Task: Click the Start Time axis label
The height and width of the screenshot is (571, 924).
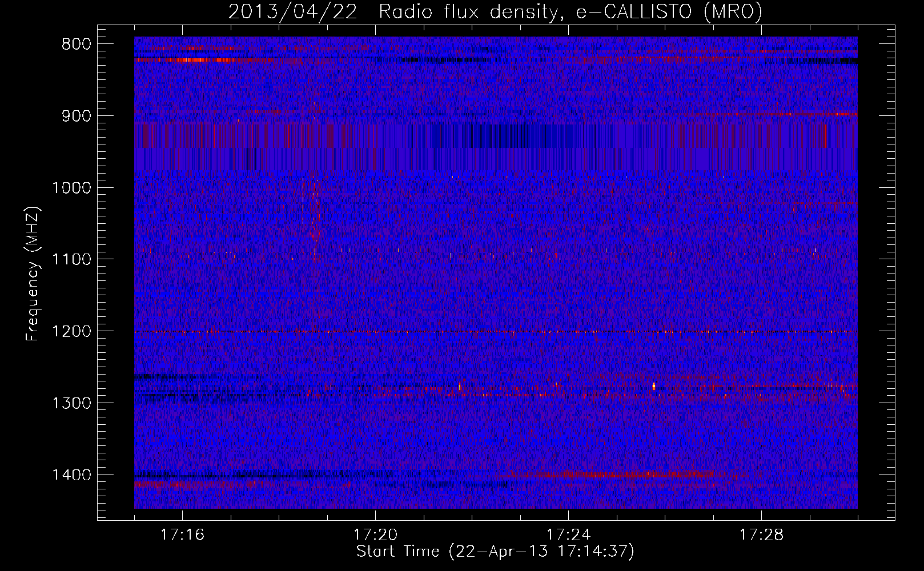Action: [495, 552]
